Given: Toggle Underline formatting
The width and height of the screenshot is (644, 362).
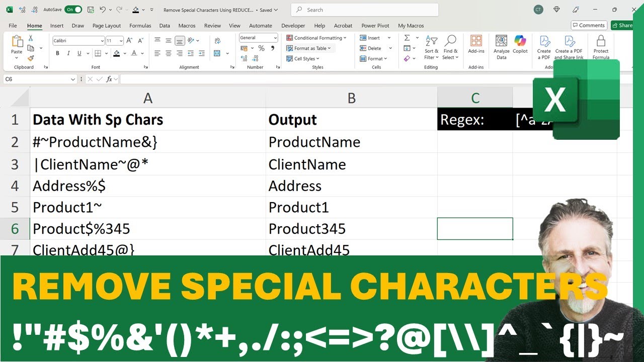Looking at the screenshot, I should [x=78, y=53].
